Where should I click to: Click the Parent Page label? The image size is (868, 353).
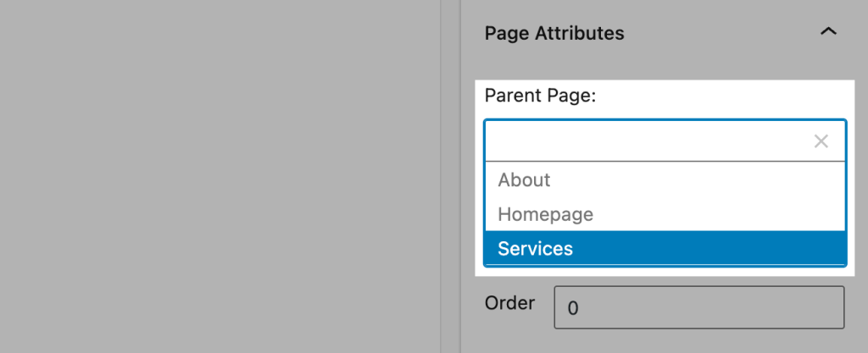pyautogui.click(x=540, y=96)
